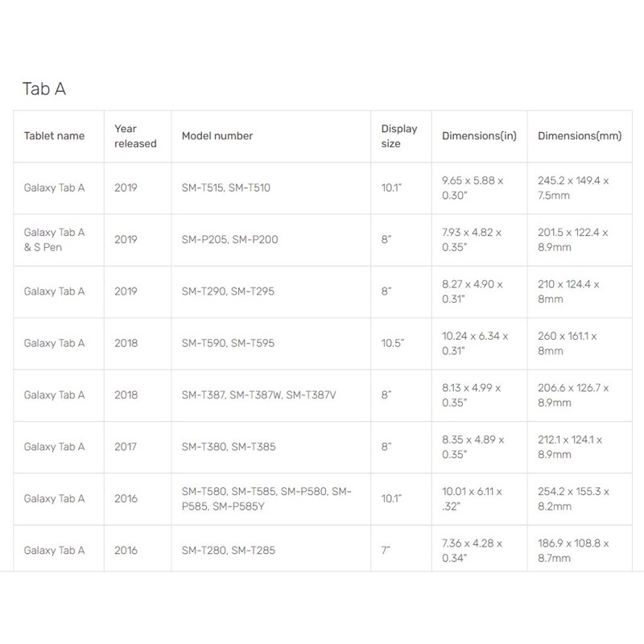Screen dimensions: 644x644
Task: Click the "Model number" column header
Action: point(217,136)
